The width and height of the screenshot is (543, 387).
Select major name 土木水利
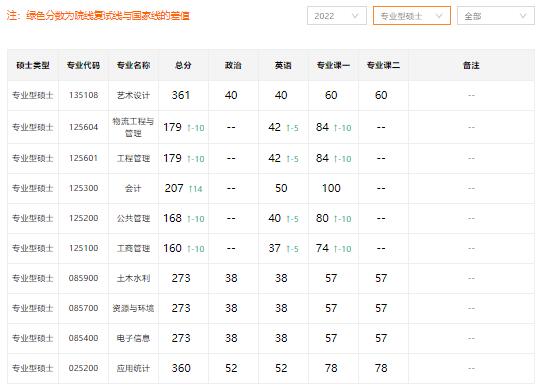133,278
